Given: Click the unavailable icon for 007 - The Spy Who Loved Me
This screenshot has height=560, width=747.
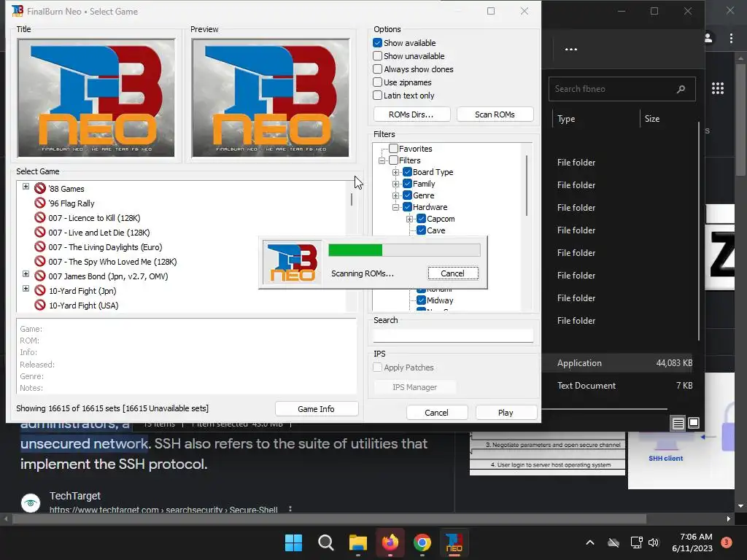Looking at the screenshot, I should point(40,262).
